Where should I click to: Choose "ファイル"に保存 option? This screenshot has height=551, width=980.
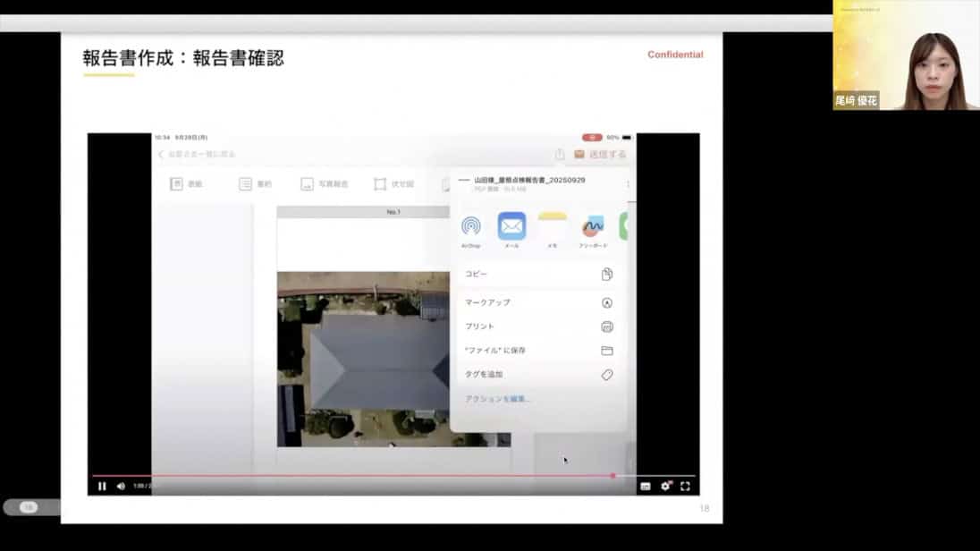point(536,351)
